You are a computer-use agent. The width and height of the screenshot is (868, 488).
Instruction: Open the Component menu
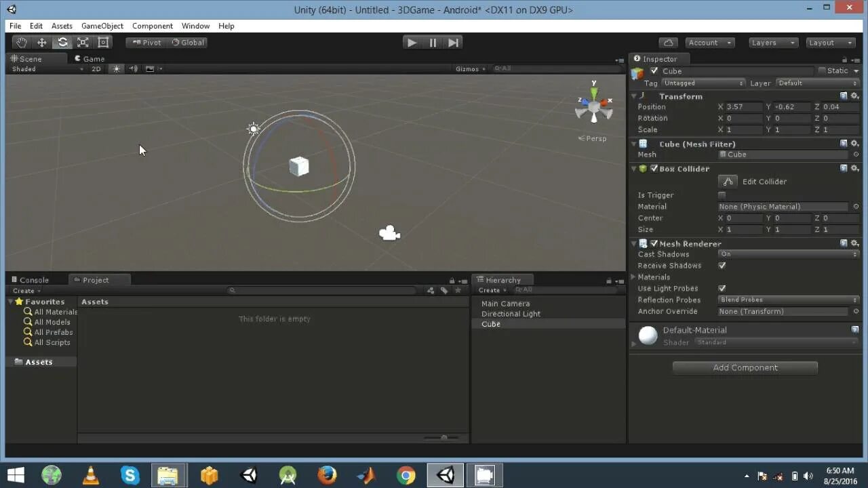(152, 26)
